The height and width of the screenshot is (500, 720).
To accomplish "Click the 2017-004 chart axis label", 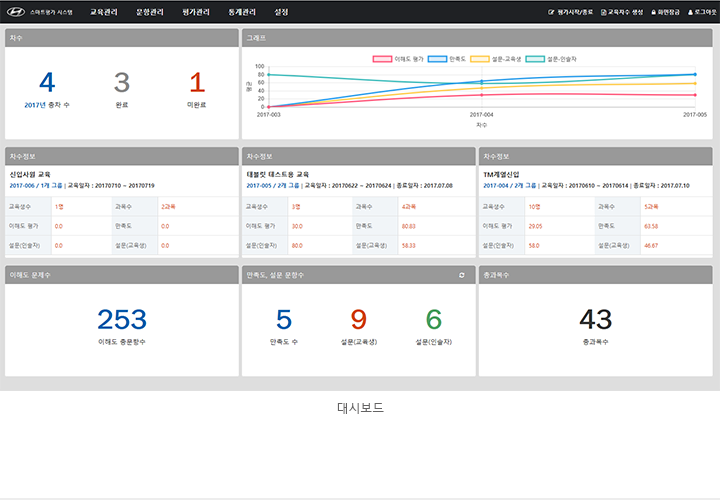I will (x=481, y=115).
